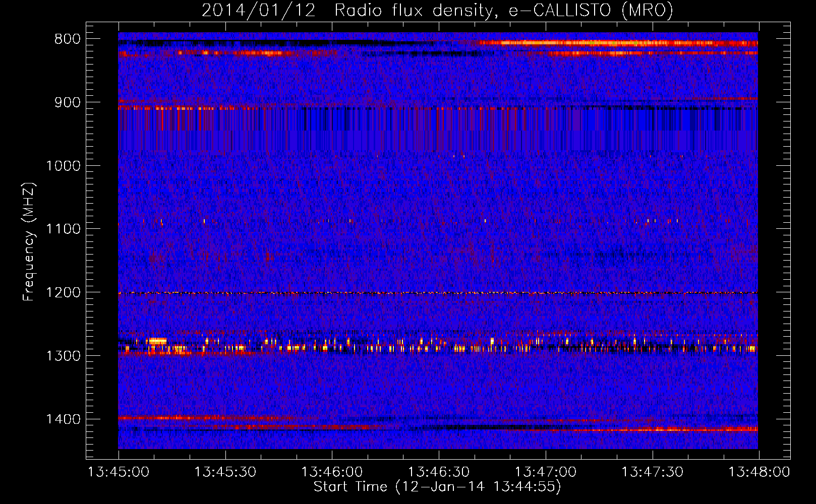Click the 800 frequency tick label

click(x=68, y=39)
